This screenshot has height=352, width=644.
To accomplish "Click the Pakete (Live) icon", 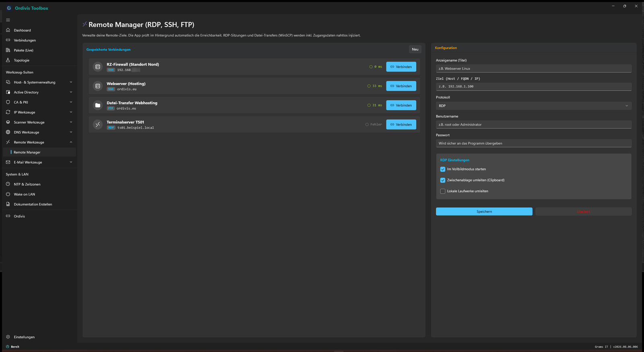I will pyautogui.click(x=8, y=50).
